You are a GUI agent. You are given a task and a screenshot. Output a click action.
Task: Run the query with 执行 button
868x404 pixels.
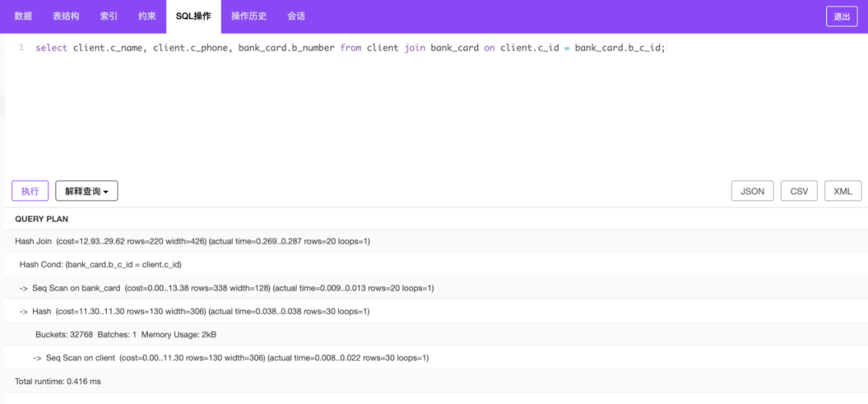[30, 191]
